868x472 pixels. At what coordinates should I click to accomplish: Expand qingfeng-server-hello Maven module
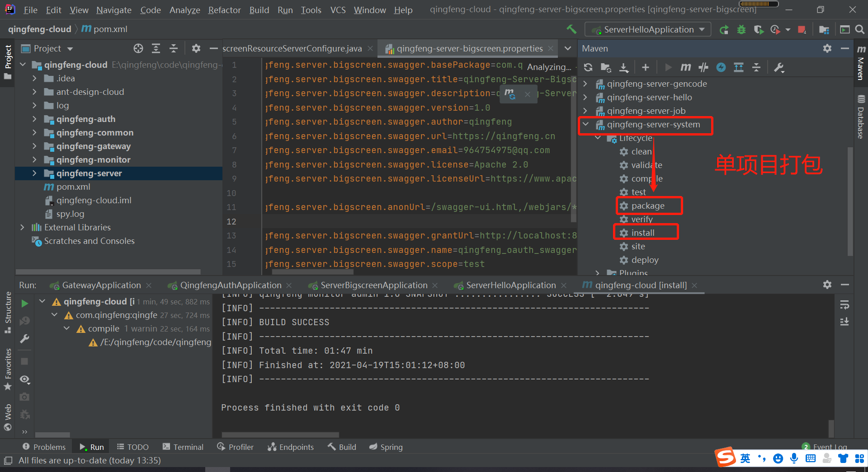(x=585, y=97)
